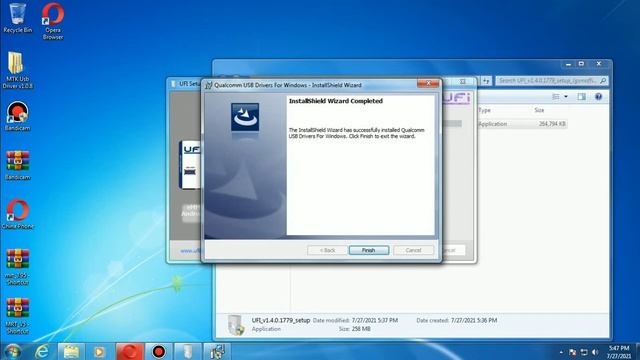
Task: Switch to UFI setup taskbar button
Action: [187, 351]
